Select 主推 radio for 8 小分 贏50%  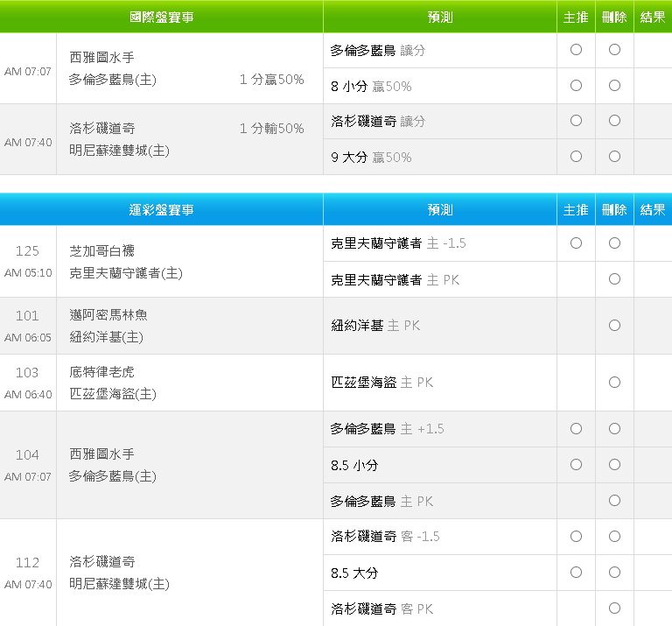click(576, 85)
